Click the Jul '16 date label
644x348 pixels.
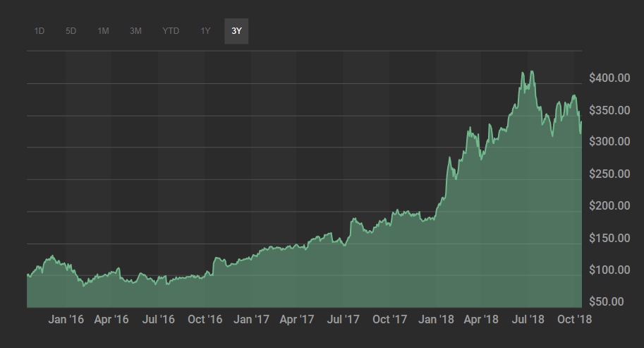click(x=159, y=320)
